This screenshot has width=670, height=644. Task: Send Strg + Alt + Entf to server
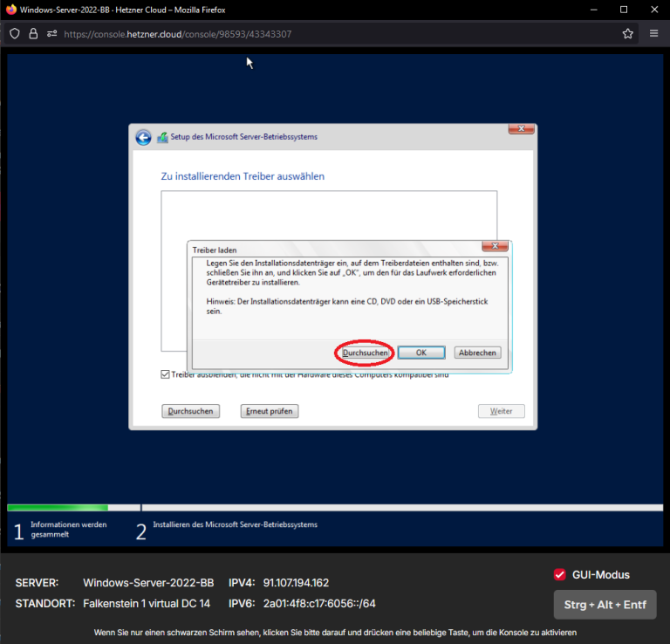605,604
